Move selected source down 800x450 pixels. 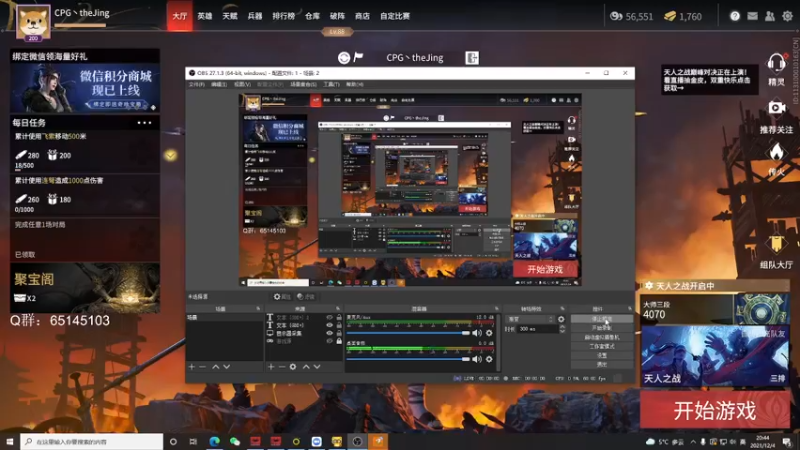click(317, 367)
